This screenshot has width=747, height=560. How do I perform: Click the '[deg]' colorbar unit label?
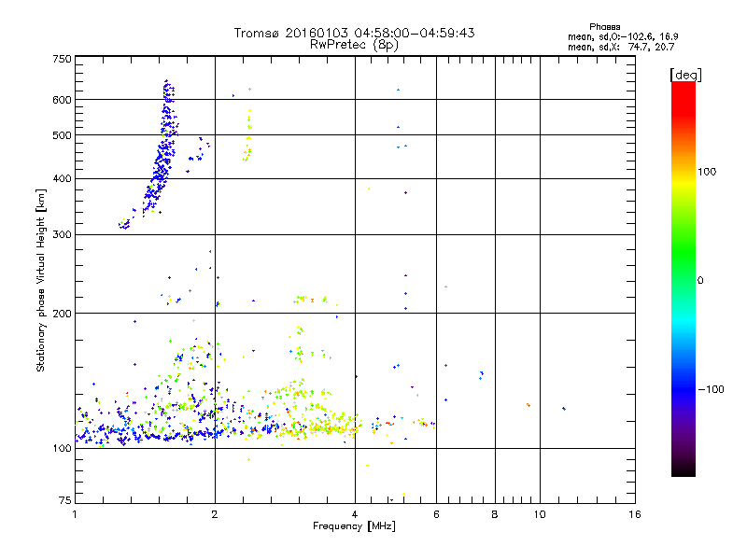pyautogui.click(x=685, y=75)
